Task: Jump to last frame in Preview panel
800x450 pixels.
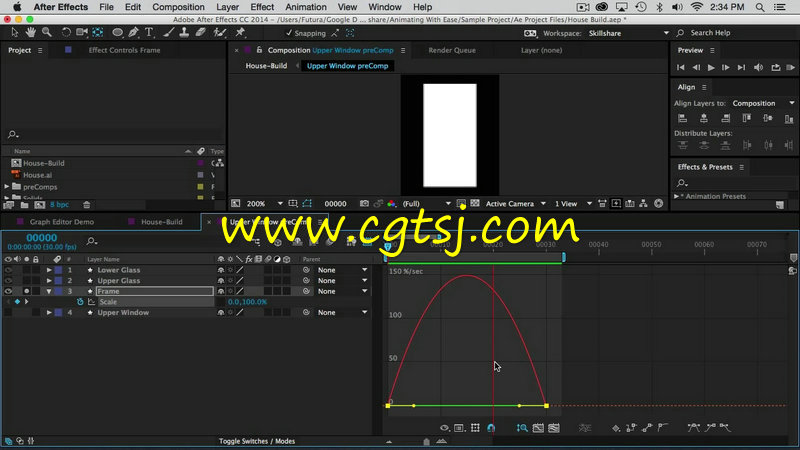Action: click(741, 67)
